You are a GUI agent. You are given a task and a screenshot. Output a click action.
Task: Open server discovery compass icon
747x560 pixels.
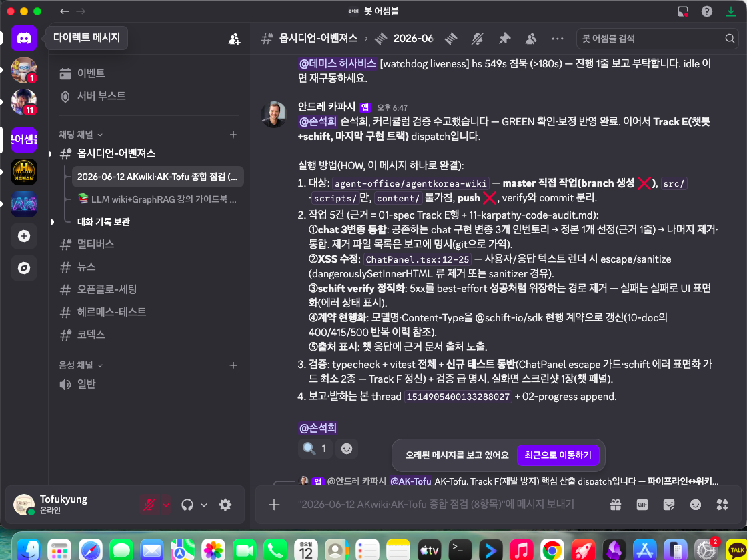(24, 268)
